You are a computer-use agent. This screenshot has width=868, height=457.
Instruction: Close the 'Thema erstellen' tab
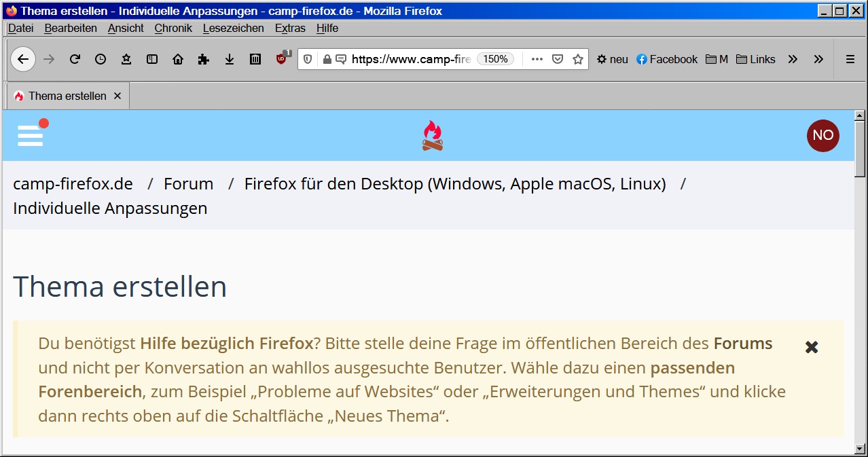click(x=117, y=96)
